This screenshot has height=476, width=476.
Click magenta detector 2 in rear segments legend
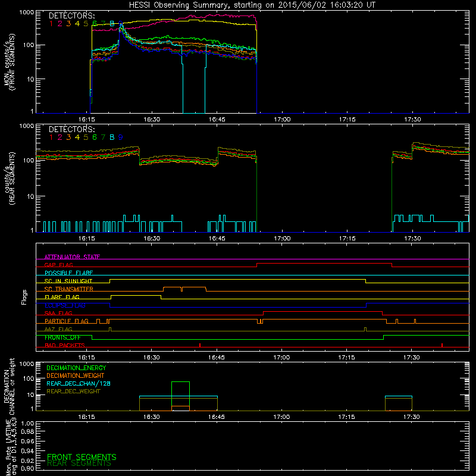(x=60, y=137)
